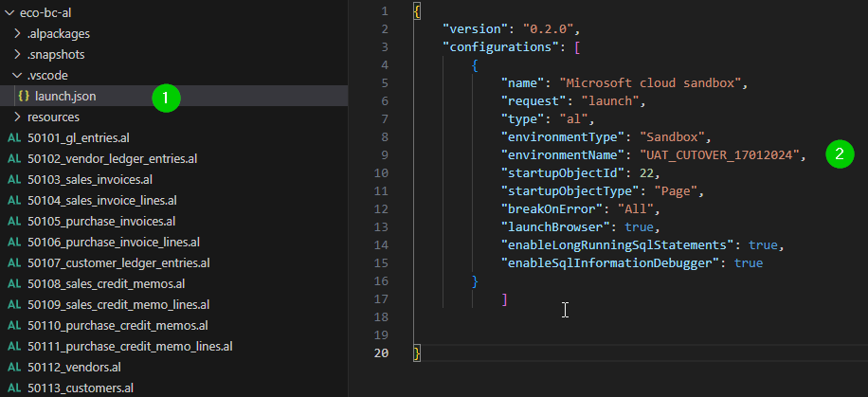Open file 50107_customer_ledger_entries.al
The height and width of the screenshot is (397, 868).
click(x=118, y=263)
